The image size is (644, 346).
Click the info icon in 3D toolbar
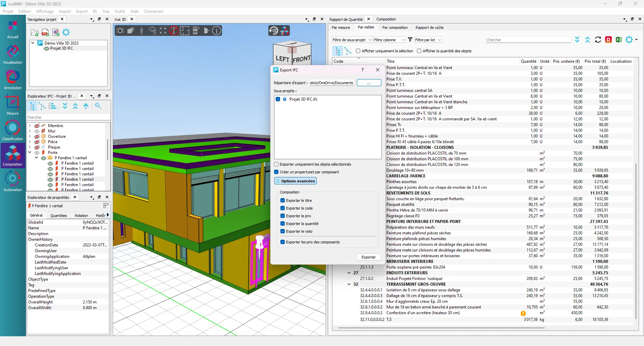pos(217,31)
